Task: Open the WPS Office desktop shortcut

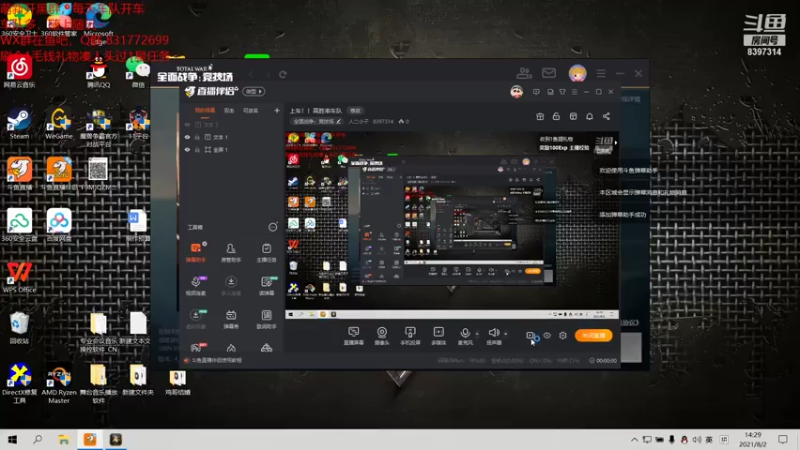Action: 19,278
